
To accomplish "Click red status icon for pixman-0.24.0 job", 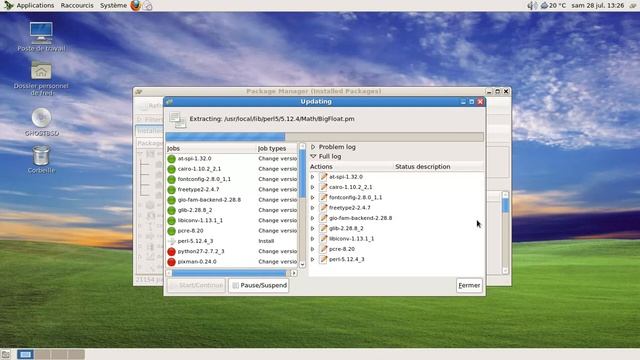I will pos(171,262).
